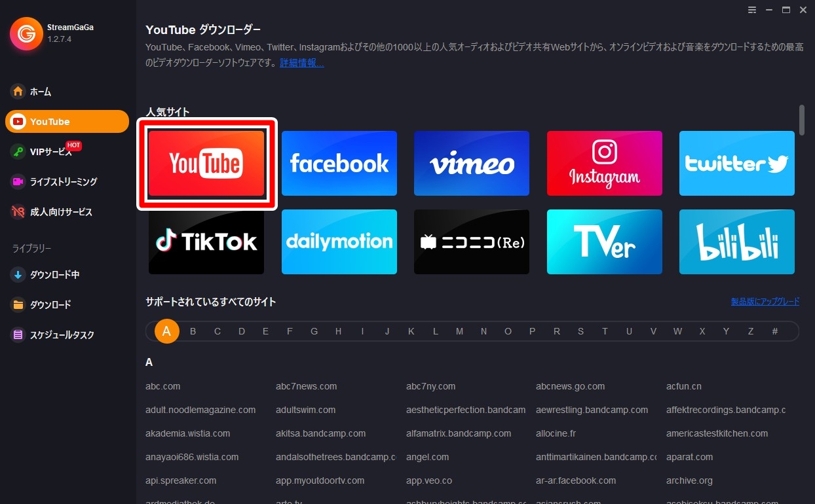Click adult.noodlemagazine.com entry
Viewport: 815px width, 504px height.
[x=200, y=410]
